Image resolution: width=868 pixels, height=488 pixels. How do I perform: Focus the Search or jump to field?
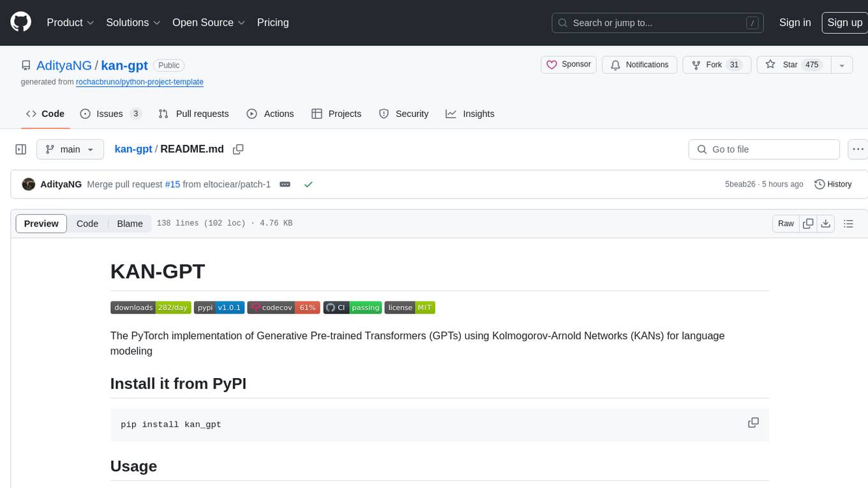[658, 23]
